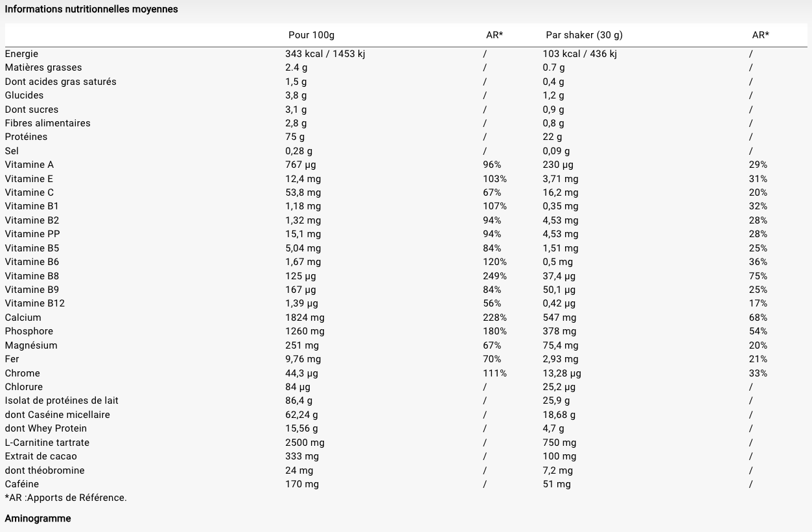This screenshot has width=812, height=532.
Task: Select the 249% AR value
Action: click(495, 276)
